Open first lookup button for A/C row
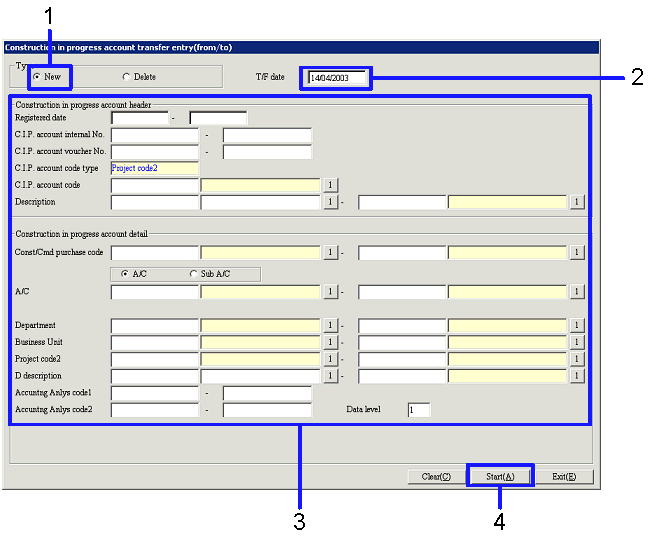This screenshot has height=539, width=655. coord(329,292)
